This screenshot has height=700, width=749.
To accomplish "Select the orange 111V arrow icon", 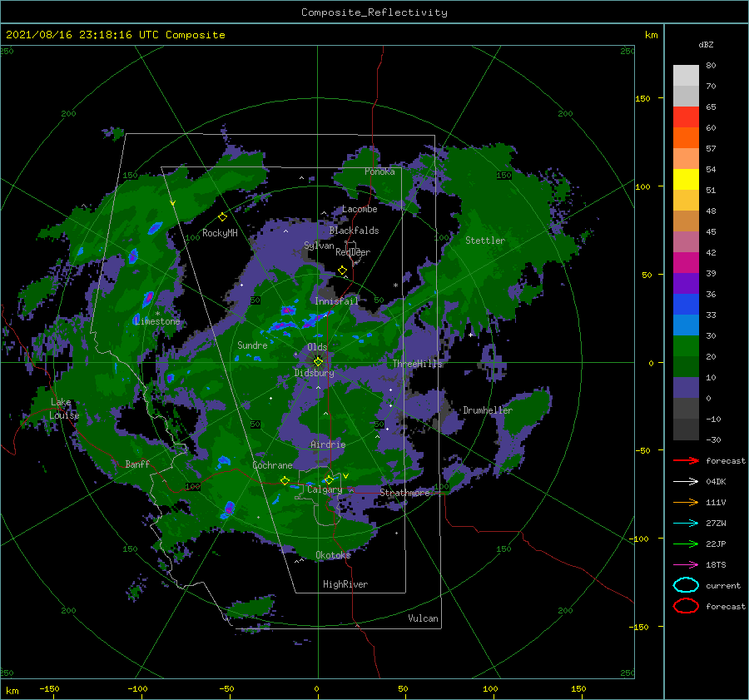I will (686, 502).
